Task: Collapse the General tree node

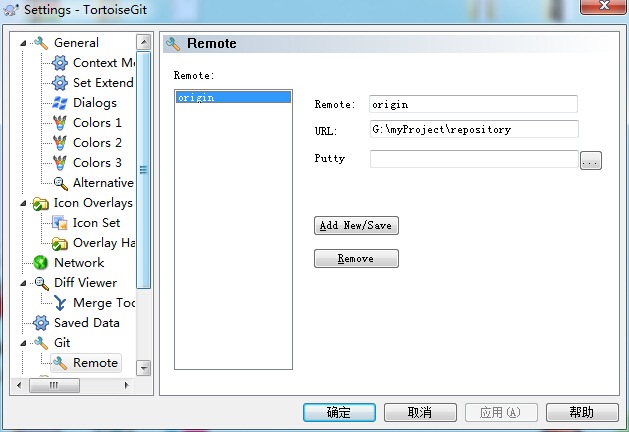Action: 23,43
